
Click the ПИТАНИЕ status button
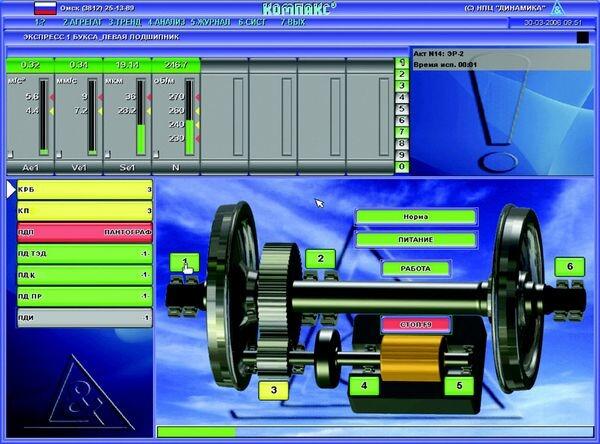[416, 240]
